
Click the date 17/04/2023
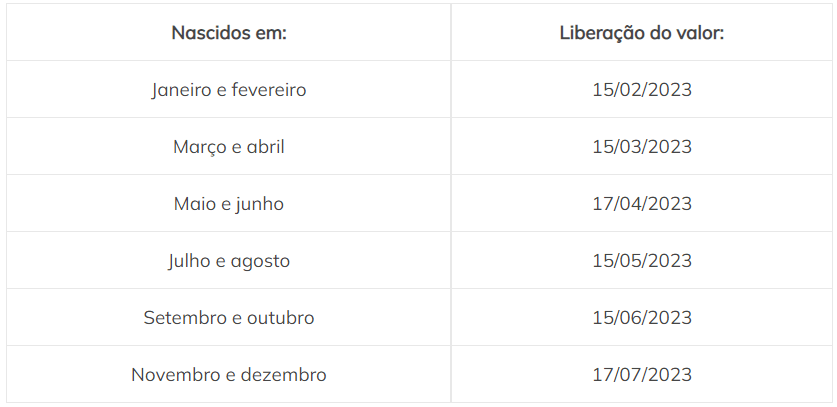pos(642,204)
